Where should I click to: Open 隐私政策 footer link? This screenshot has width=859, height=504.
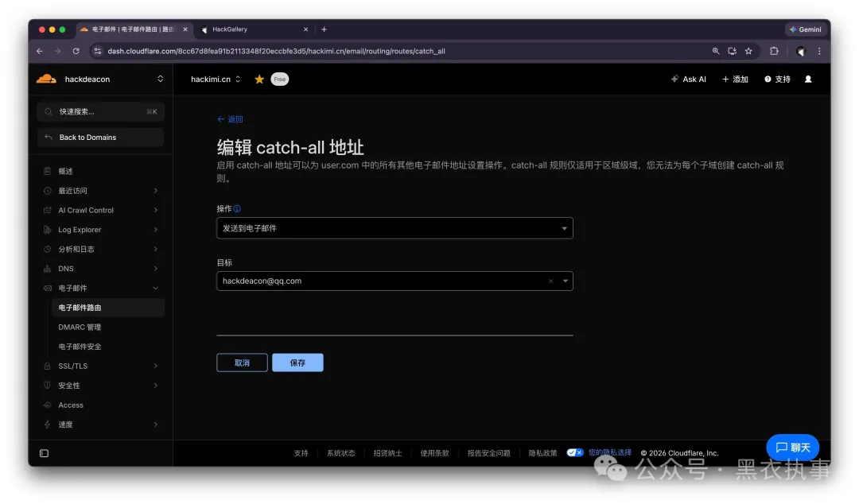click(x=542, y=454)
